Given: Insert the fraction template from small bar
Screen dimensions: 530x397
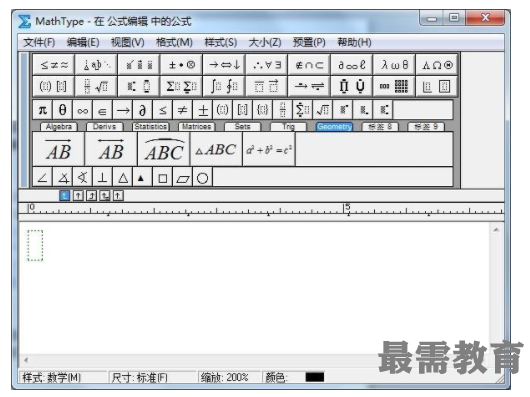Looking at the screenshot, I should 283,110.
